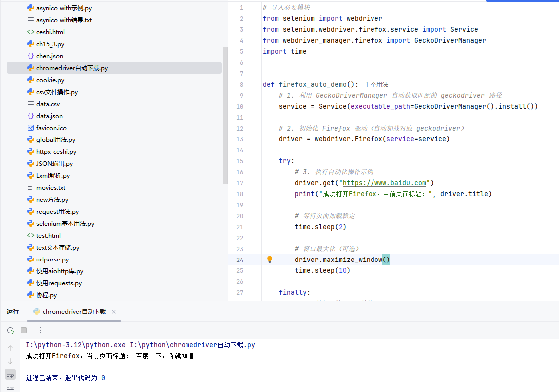Open the Run toolbar's three-dot more menu

(40, 330)
